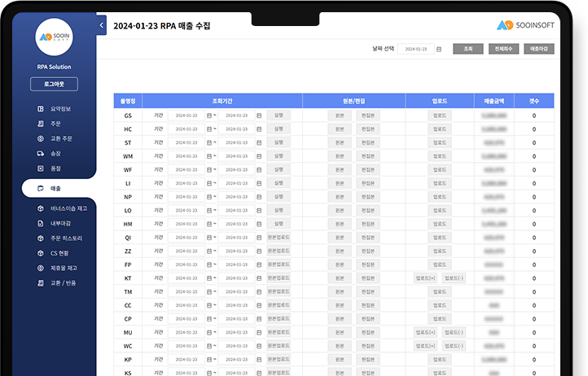The height and width of the screenshot is (376, 588).
Task: Click the 로그아웃 logout button
Action: (54, 84)
